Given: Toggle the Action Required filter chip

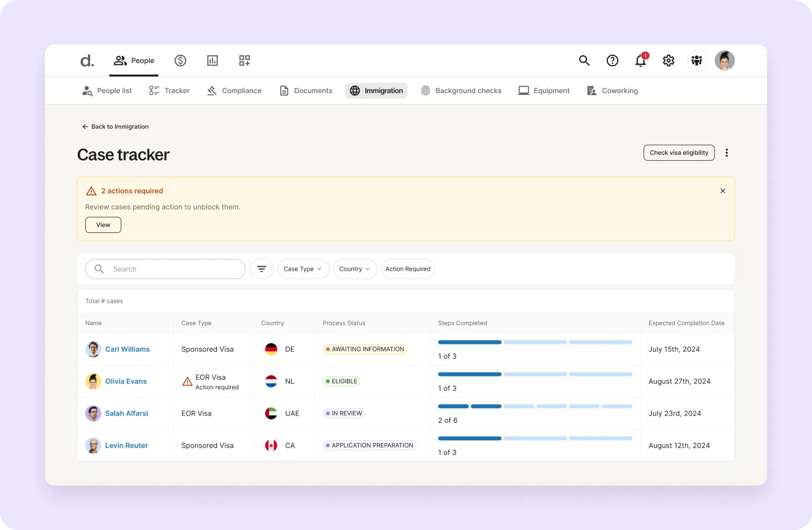Looking at the screenshot, I should [x=408, y=269].
